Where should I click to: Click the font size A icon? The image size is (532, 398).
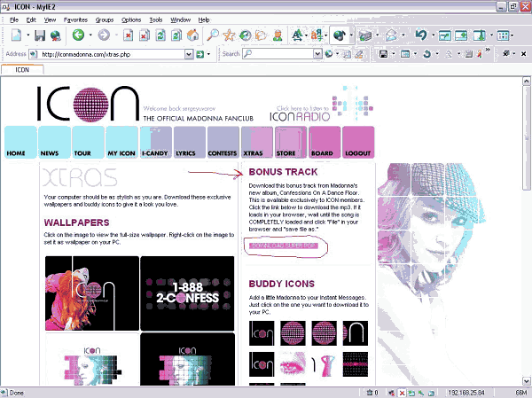click(297, 35)
